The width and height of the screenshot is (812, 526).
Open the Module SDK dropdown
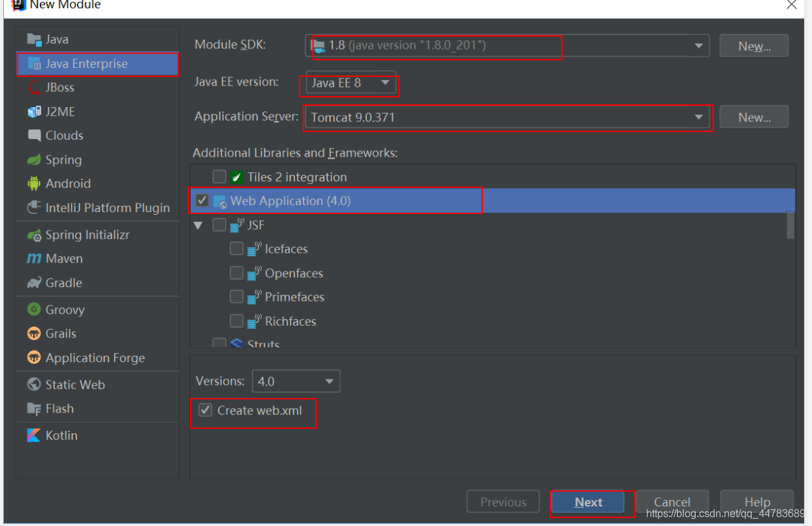tap(507, 46)
